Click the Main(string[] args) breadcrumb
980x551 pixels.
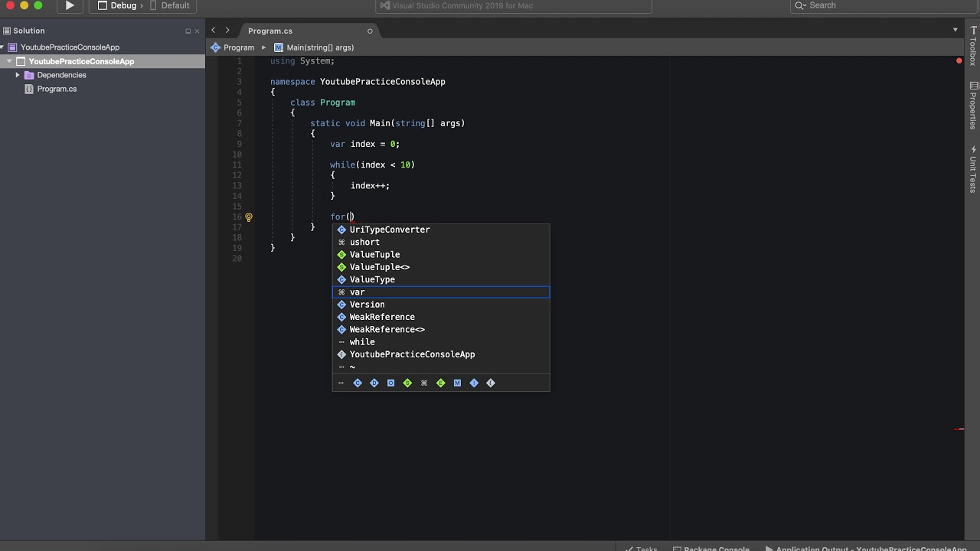point(314,47)
